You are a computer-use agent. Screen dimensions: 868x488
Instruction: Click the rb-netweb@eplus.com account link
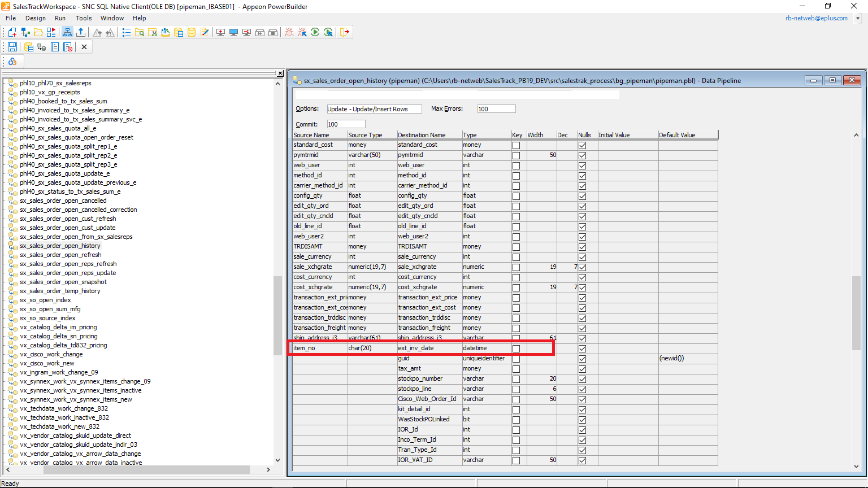(816, 18)
